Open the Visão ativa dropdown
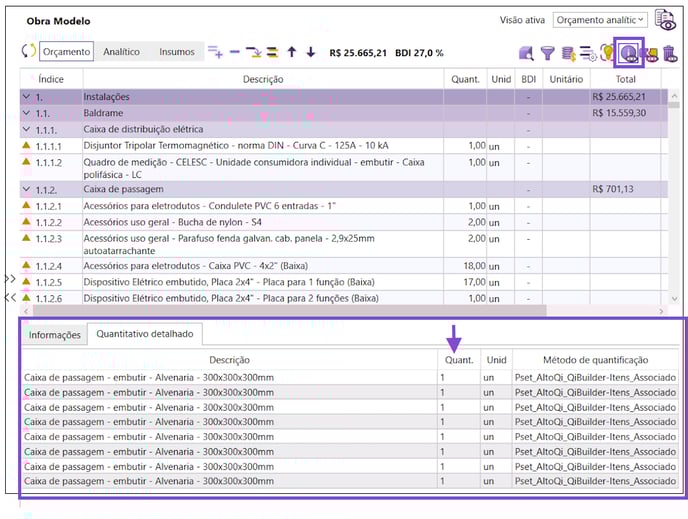The height and width of the screenshot is (519, 688). pyautogui.click(x=600, y=20)
